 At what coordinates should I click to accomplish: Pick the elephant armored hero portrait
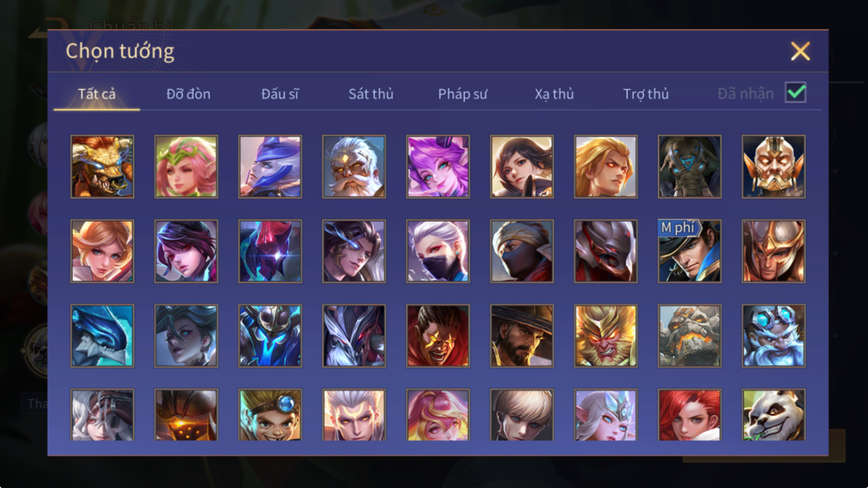point(690,167)
